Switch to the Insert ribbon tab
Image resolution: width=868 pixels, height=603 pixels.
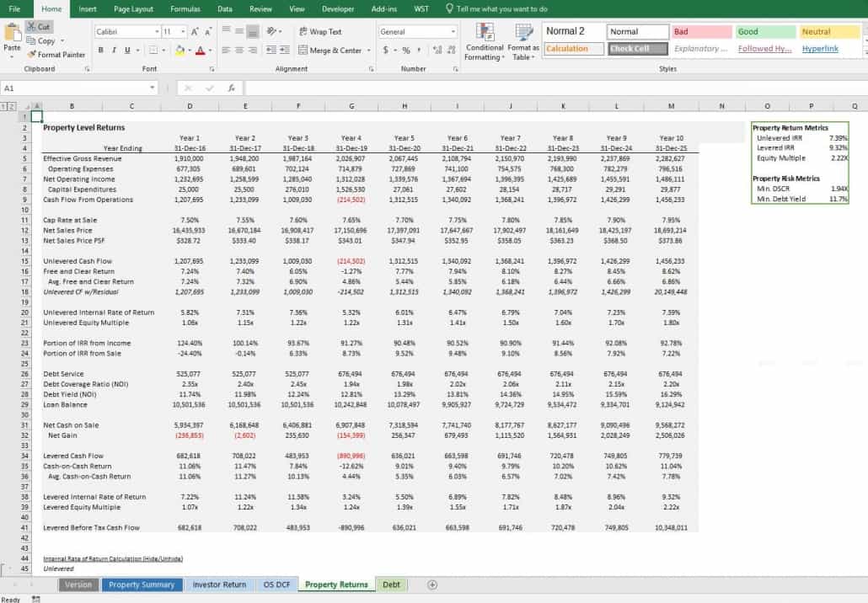point(87,9)
